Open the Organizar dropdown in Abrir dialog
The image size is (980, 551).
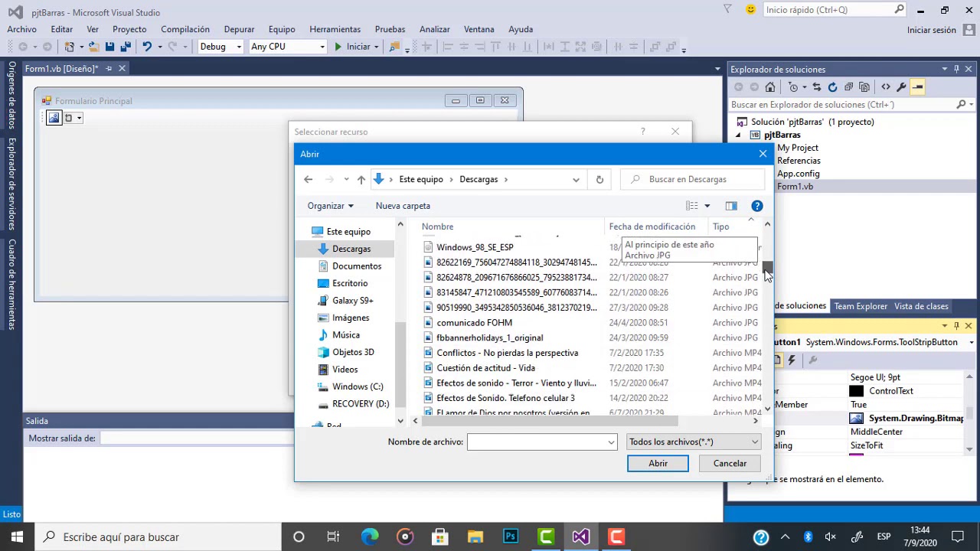point(330,206)
